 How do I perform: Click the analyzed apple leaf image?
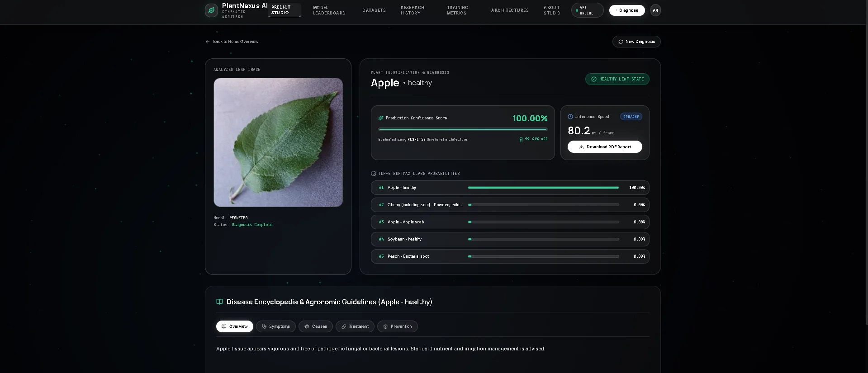tap(278, 142)
